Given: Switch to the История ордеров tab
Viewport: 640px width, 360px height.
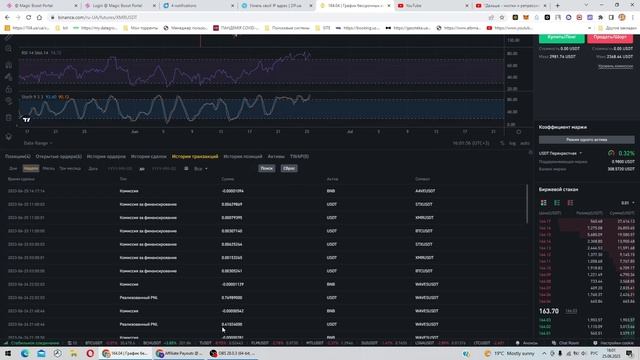Looking at the screenshot, I should click(106, 157).
